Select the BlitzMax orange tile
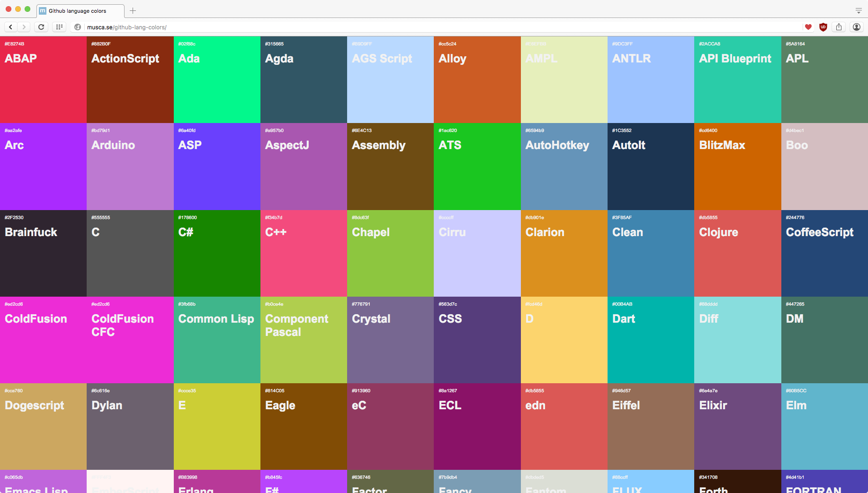868x493 pixels. [x=738, y=167]
